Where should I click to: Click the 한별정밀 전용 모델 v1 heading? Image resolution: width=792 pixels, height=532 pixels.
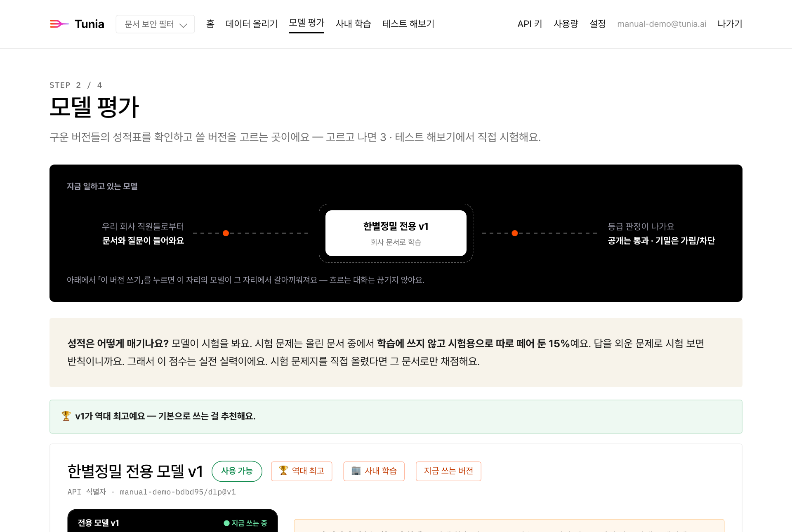[x=135, y=471]
